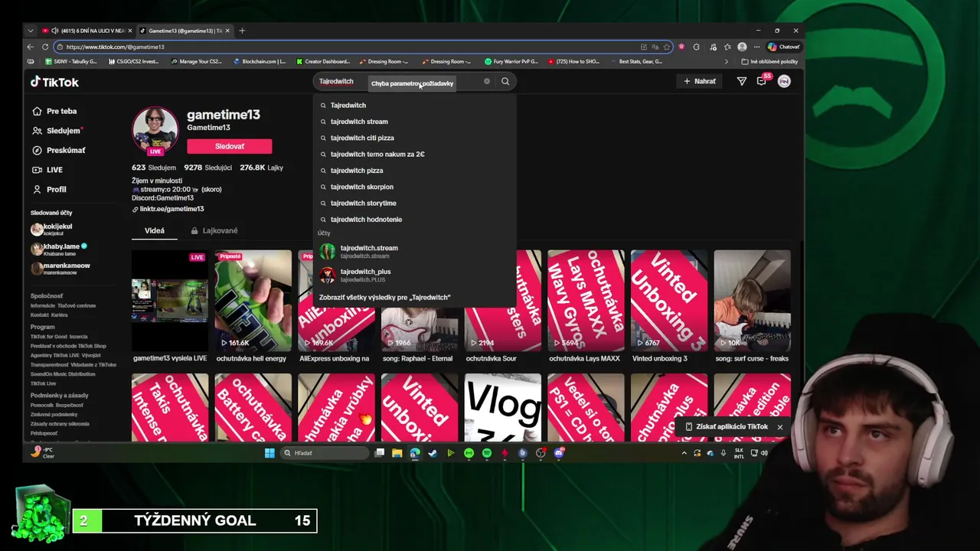Open ochutnávka Lays MAXX video
The width and height of the screenshot is (980, 551).
tap(586, 301)
